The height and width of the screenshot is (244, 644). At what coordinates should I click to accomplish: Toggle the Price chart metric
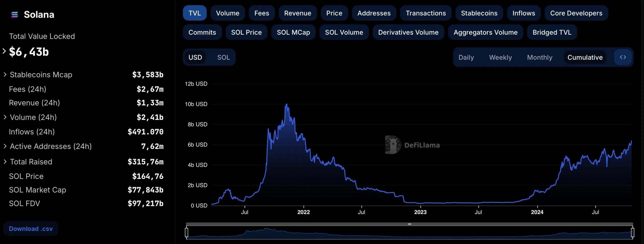pos(334,13)
